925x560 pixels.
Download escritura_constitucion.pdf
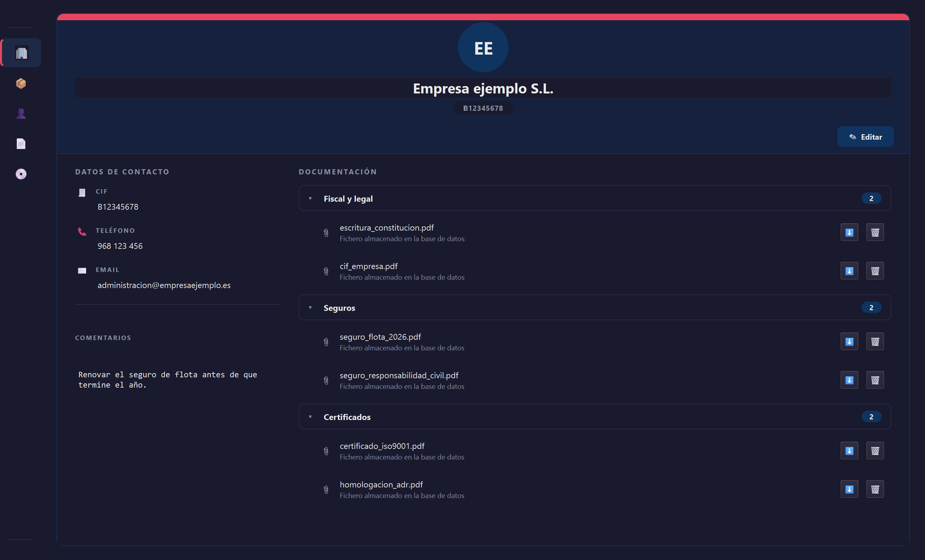pos(849,232)
